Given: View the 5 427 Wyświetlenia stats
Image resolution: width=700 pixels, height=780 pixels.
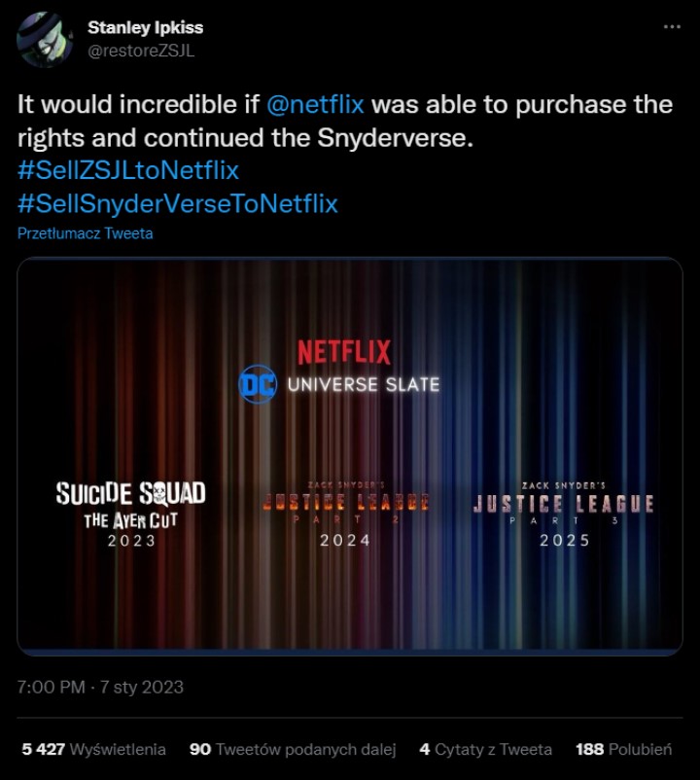Looking at the screenshot, I should pos(93,749).
